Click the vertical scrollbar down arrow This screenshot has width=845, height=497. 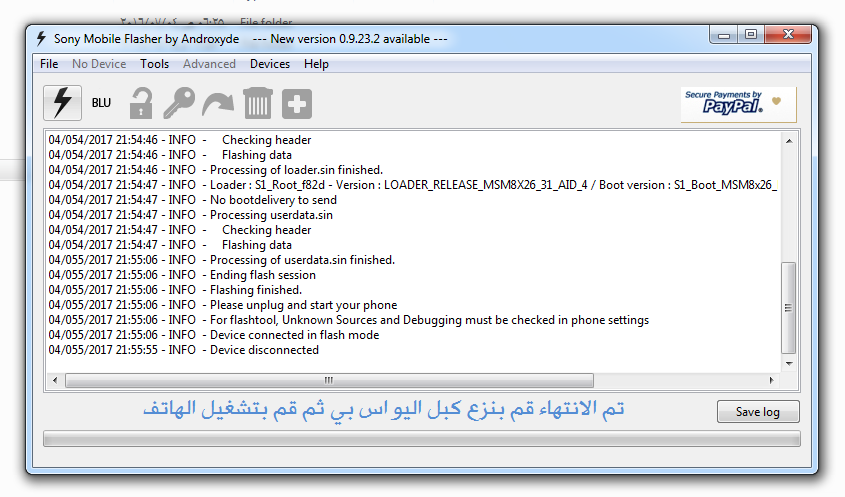click(789, 364)
